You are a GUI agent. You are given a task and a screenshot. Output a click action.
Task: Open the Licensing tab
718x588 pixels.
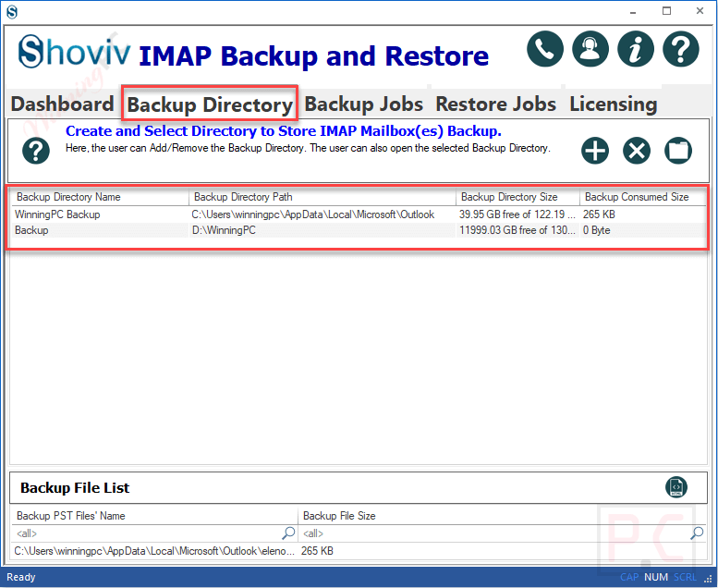(614, 104)
